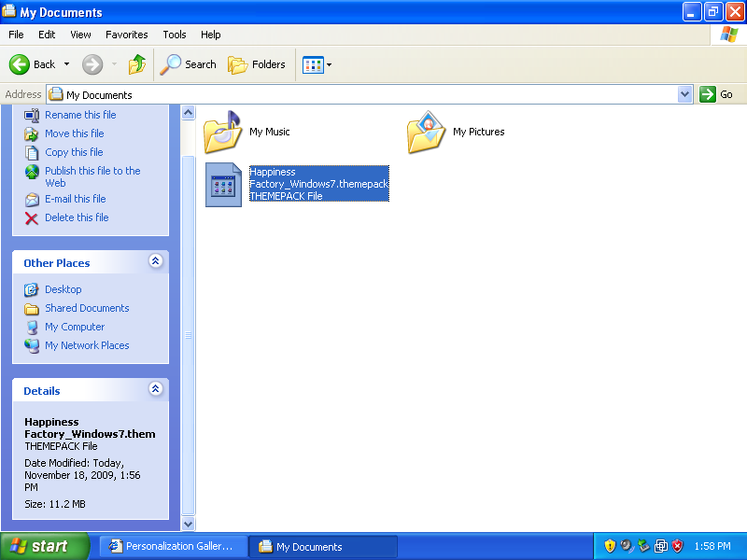The image size is (747, 560).
Task: Click the Rename this file icon
Action: (32, 115)
